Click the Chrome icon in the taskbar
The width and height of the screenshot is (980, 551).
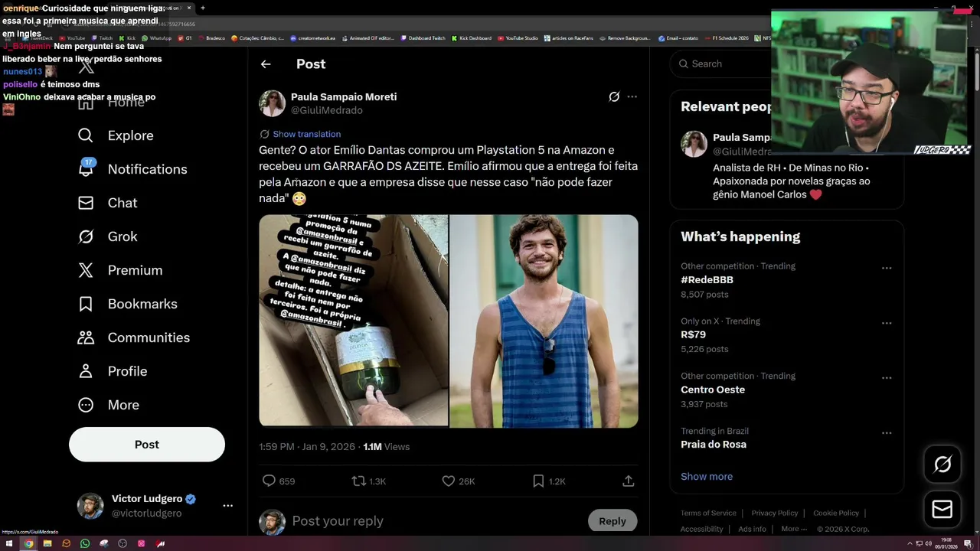[28, 544]
